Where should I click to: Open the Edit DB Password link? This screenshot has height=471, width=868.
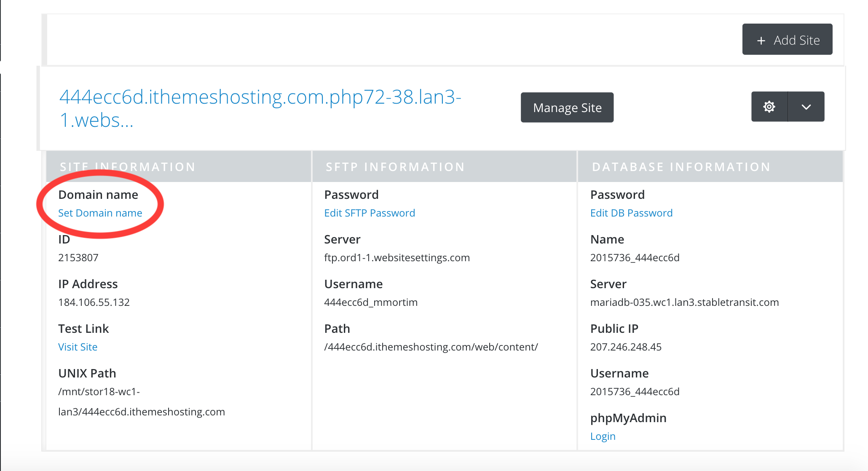pos(631,213)
